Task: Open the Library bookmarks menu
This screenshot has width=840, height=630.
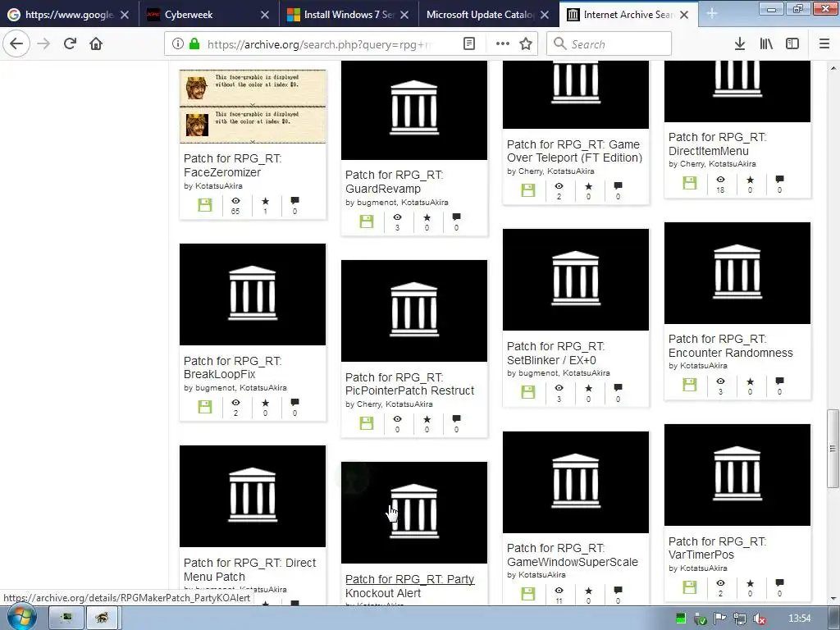Action: point(766,44)
